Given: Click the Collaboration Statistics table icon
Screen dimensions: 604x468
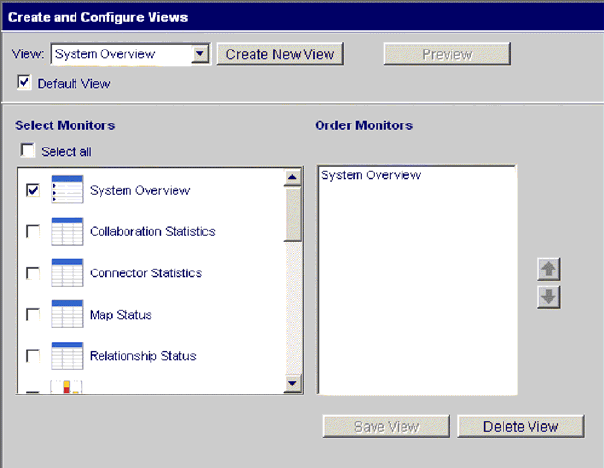Looking at the screenshot, I should click(x=66, y=231).
